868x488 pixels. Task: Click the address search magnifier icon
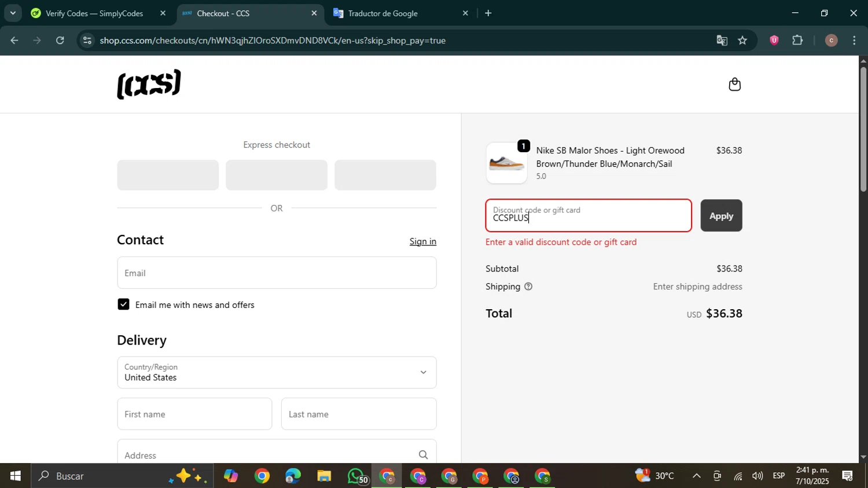pos(423,455)
